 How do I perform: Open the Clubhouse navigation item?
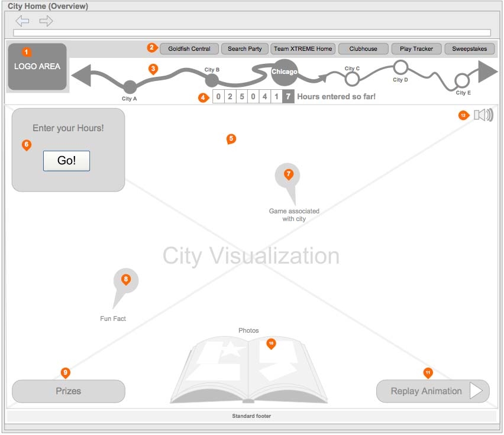tap(363, 49)
